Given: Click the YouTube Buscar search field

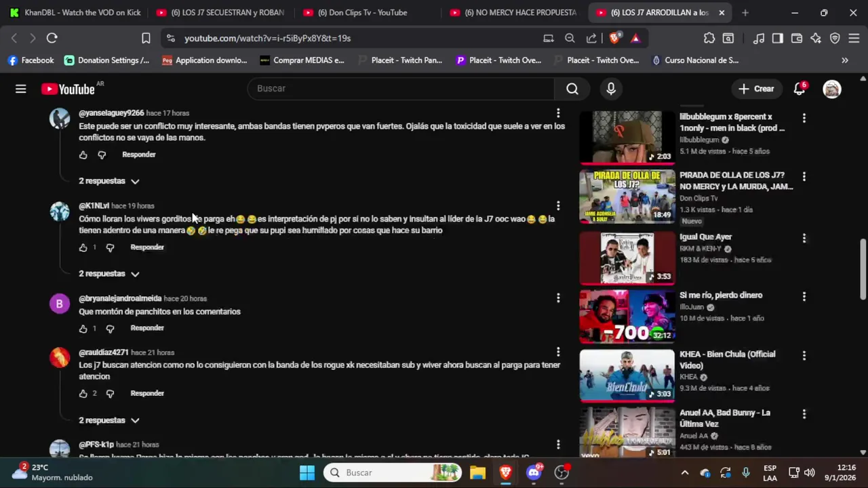Looking at the screenshot, I should click(401, 89).
